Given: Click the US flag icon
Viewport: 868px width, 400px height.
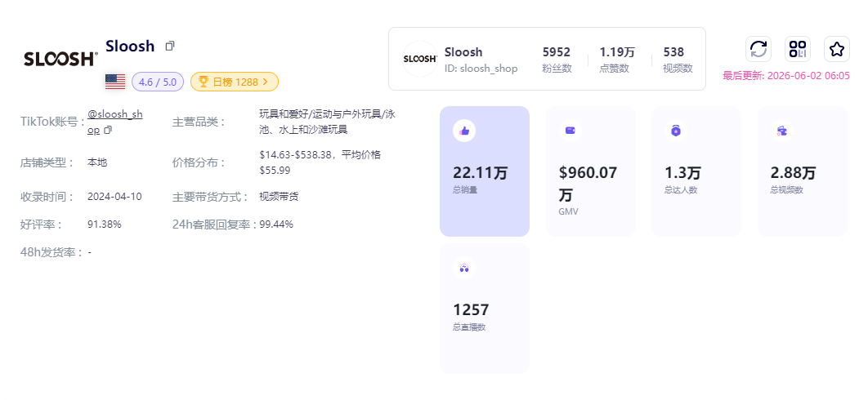Looking at the screenshot, I should [115, 82].
